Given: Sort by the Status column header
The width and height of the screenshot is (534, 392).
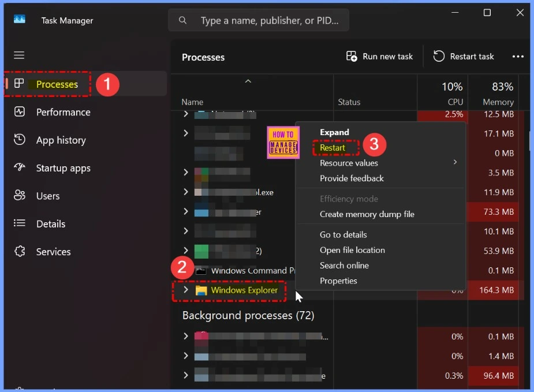Looking at the screenshot, I should (x=349, y=102).
